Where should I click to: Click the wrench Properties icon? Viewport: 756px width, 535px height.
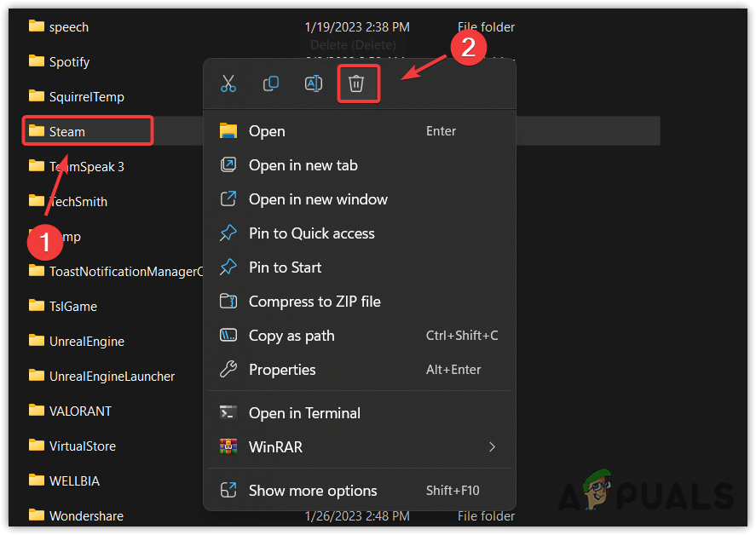[228, 369]
